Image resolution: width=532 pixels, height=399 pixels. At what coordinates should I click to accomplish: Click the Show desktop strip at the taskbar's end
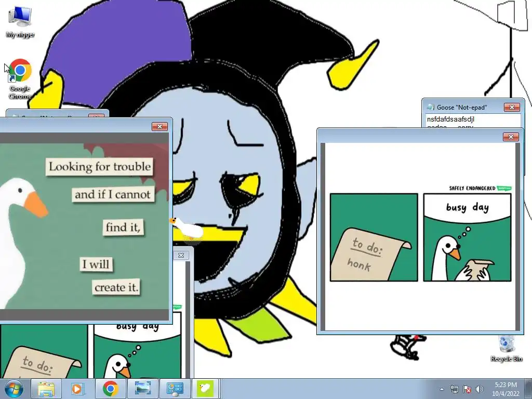tap(528, 389)
